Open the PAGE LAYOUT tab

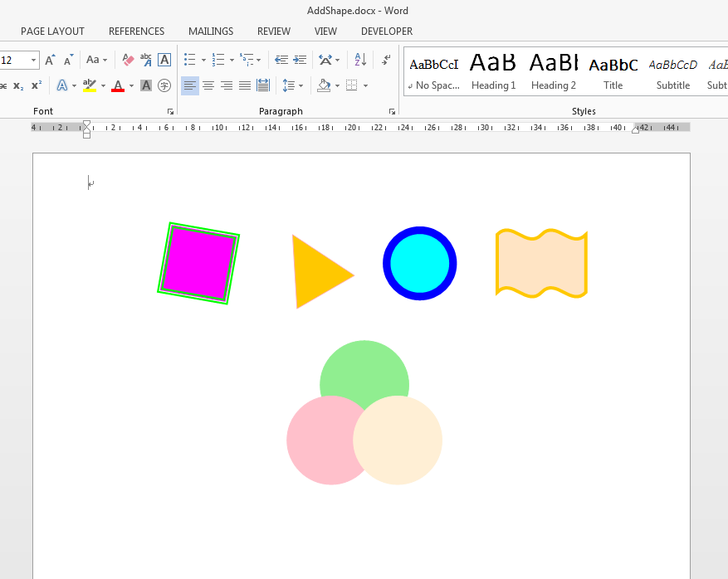click(52, 32)
